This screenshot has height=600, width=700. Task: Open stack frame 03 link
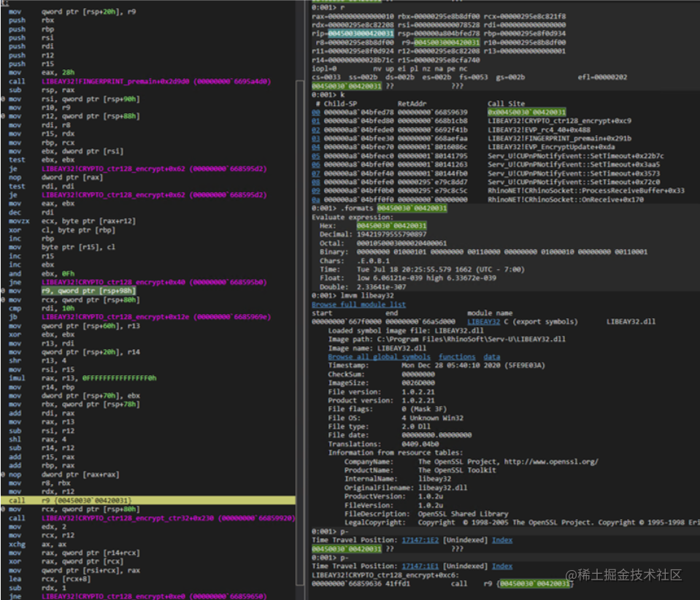pyautogui.click(x=315, y=139)
